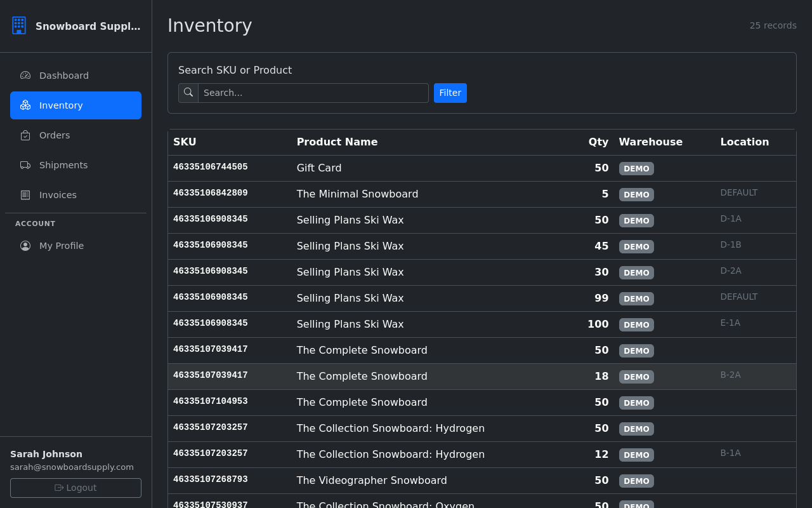Image resolution: width=812 pixels, height=508 pixels.
Task: Click the My Profile avatar icon
Action: [x=25, y=245]
